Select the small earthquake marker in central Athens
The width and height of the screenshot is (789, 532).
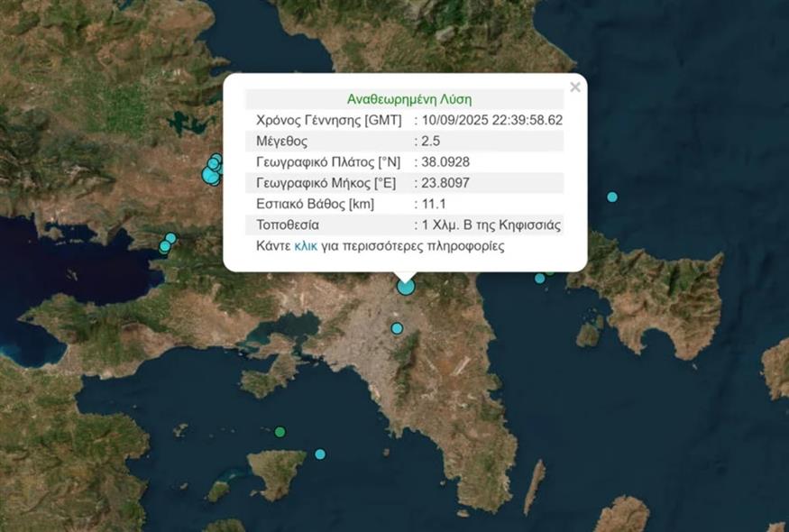click(x=395, y=328)
